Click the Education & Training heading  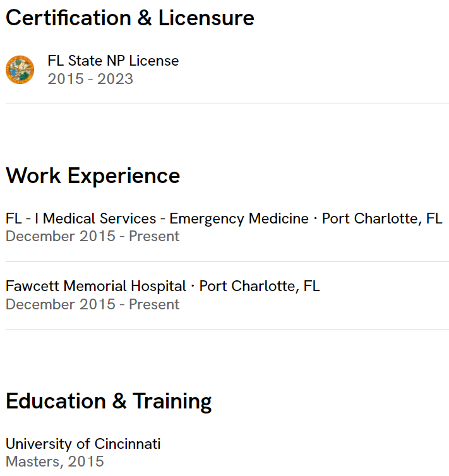pyautogui.click(x=109, y=401)
